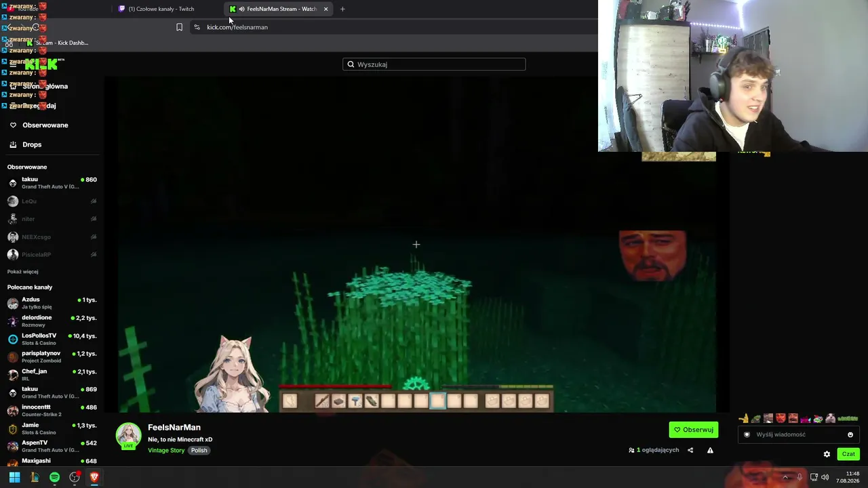Viewport: 868px width, 488px height.
Task: Send message with Czat button
Action: click(x=848, y=454)
